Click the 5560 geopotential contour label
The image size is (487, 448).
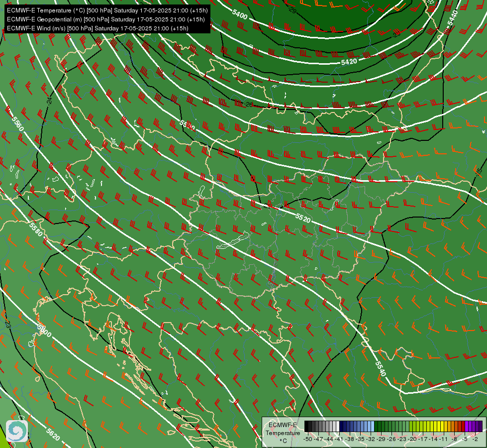(17, 124)
